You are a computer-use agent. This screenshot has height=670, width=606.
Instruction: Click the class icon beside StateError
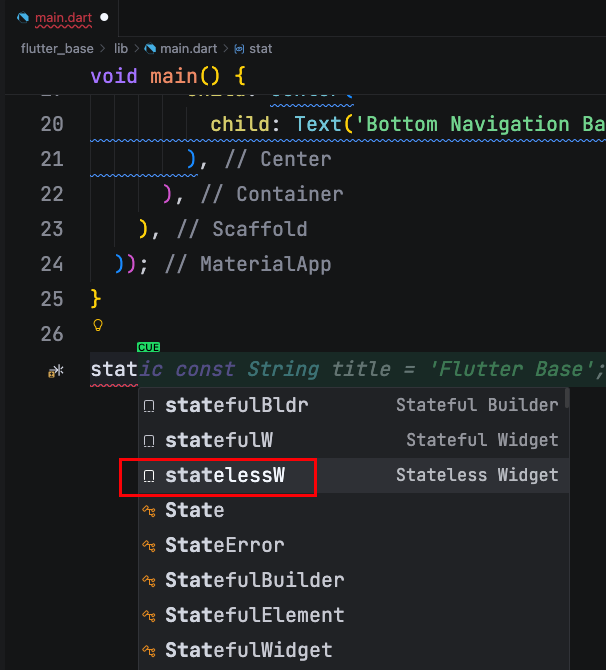[149, 546]
